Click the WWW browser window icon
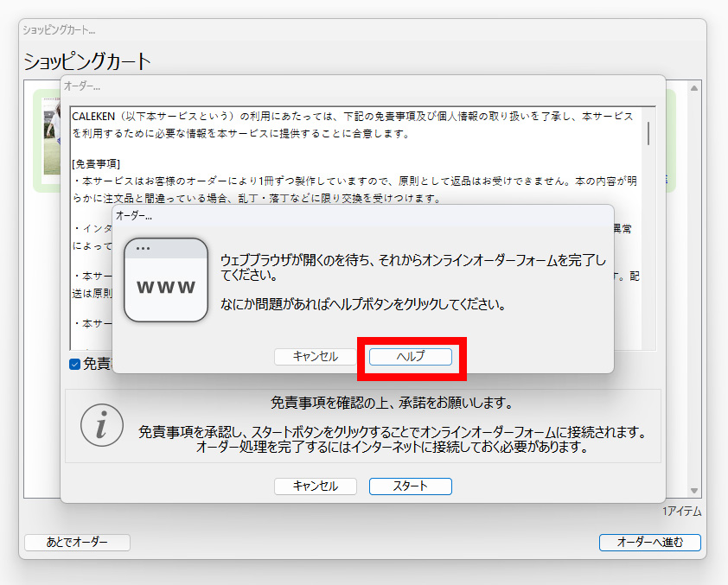This screenshot has width=728, height=585. (x=166, y=280)
